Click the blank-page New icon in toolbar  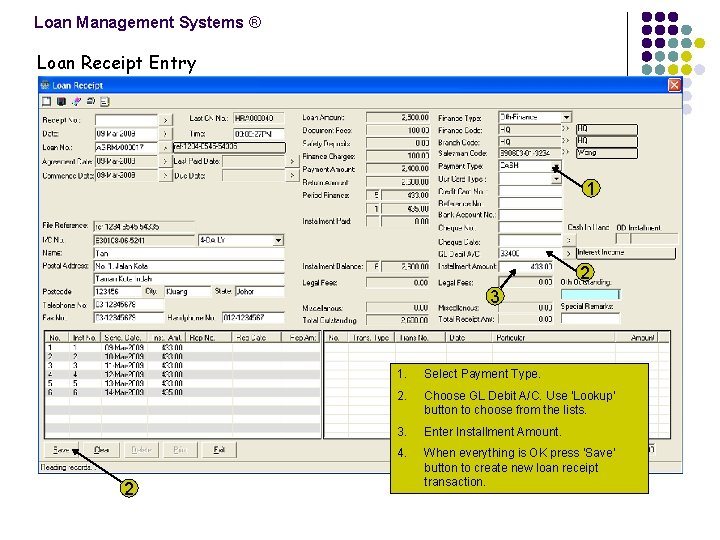(x=46, y=101)
